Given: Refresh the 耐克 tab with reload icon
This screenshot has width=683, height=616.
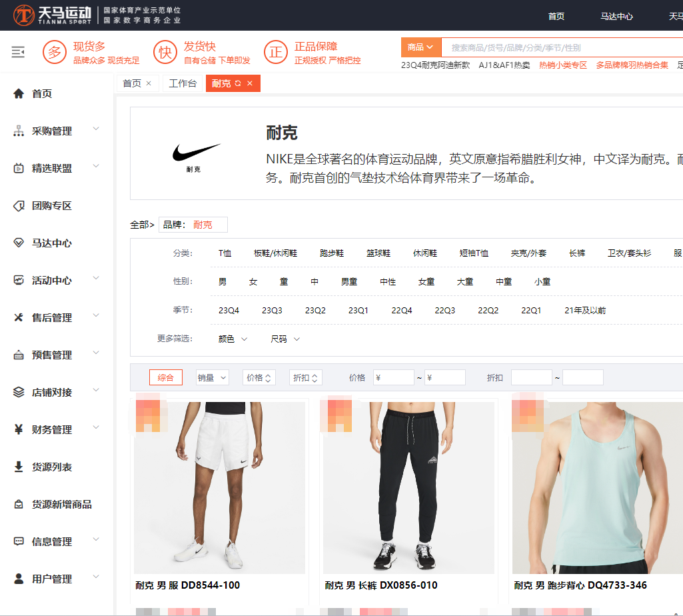Looking at the screenshot, I should [238, 83].
